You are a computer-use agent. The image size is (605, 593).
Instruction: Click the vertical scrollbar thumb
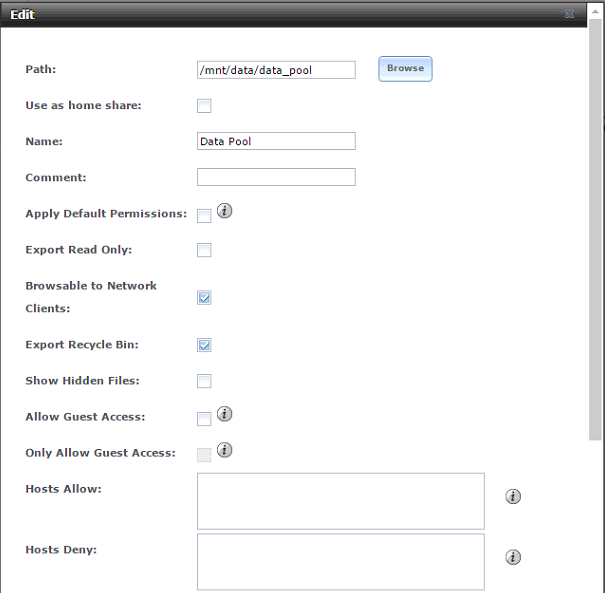pyautogui.click(x=595, y=228)
